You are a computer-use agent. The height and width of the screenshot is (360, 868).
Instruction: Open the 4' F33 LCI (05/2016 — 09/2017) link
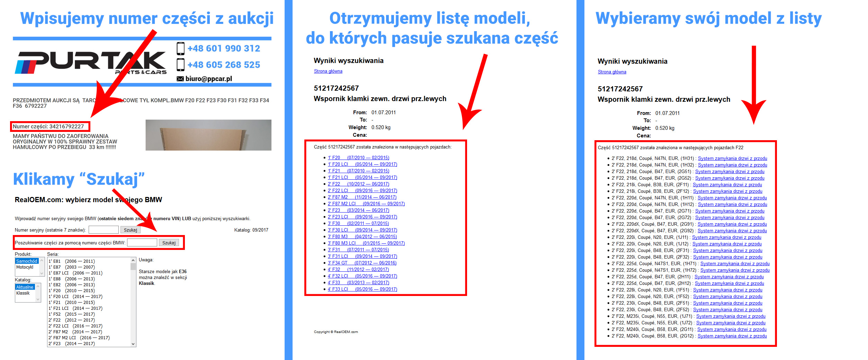[363, 289]
